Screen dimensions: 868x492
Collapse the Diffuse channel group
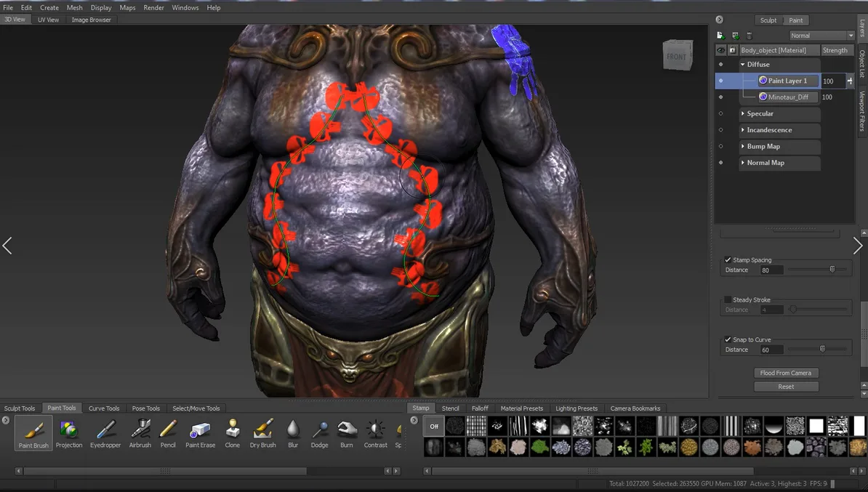point(743,64)
